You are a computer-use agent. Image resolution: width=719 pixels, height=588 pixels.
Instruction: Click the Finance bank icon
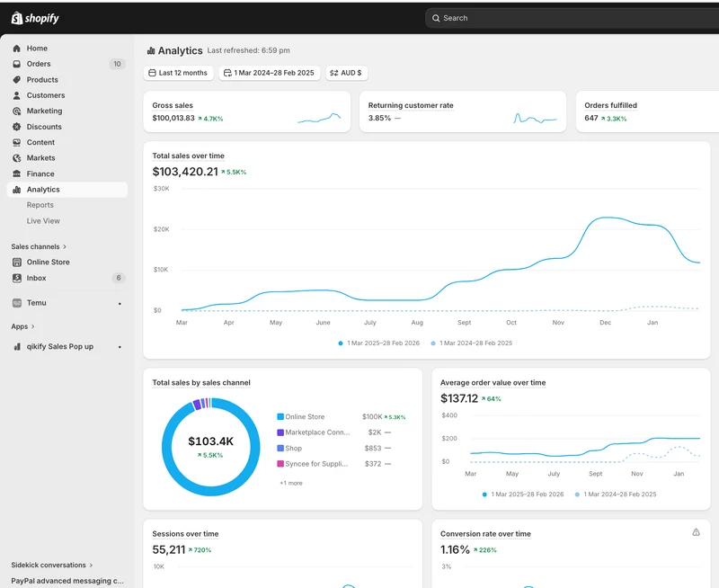click(16, 174)
